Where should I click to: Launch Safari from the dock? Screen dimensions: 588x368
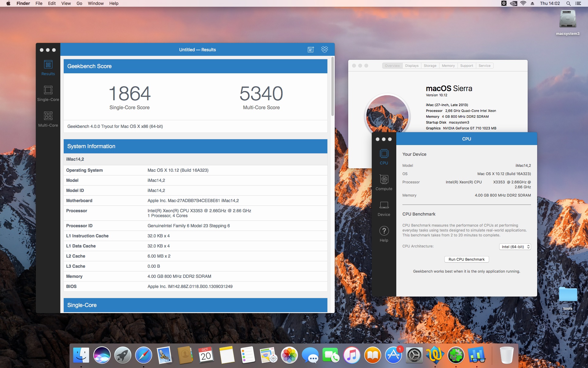(143, 355)
